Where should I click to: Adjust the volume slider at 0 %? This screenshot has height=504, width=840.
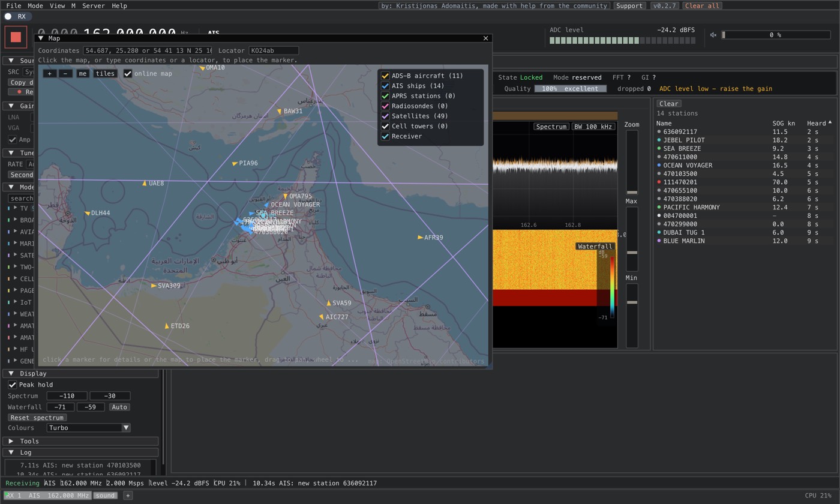(x=775, y=35)
